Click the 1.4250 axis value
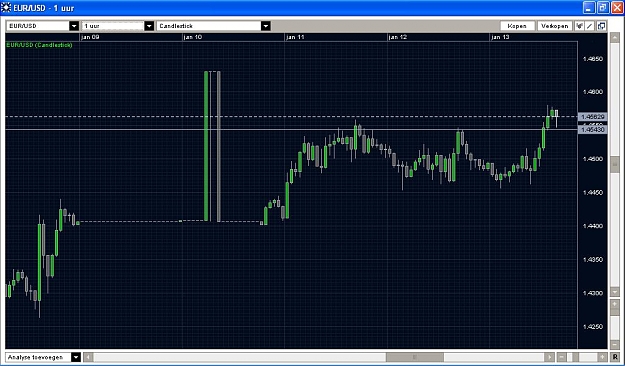625x366 pixels. pyautogui.click(x=593, y=327)
